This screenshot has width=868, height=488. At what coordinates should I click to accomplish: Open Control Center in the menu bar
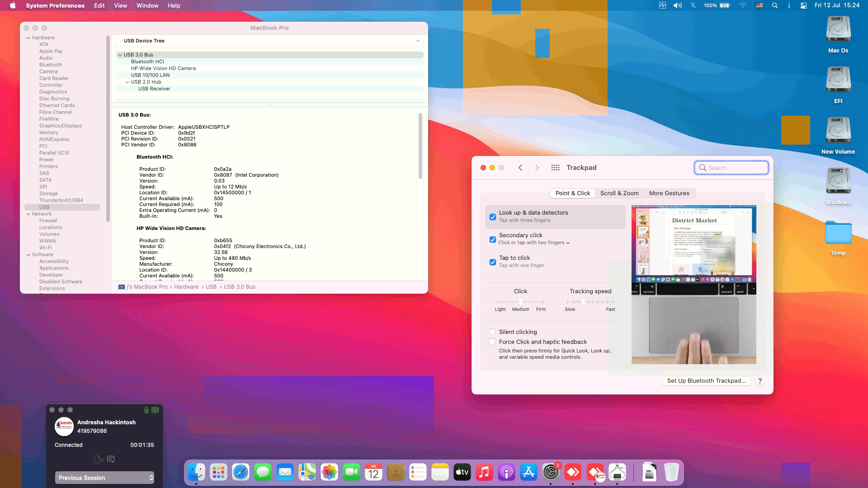803,5
